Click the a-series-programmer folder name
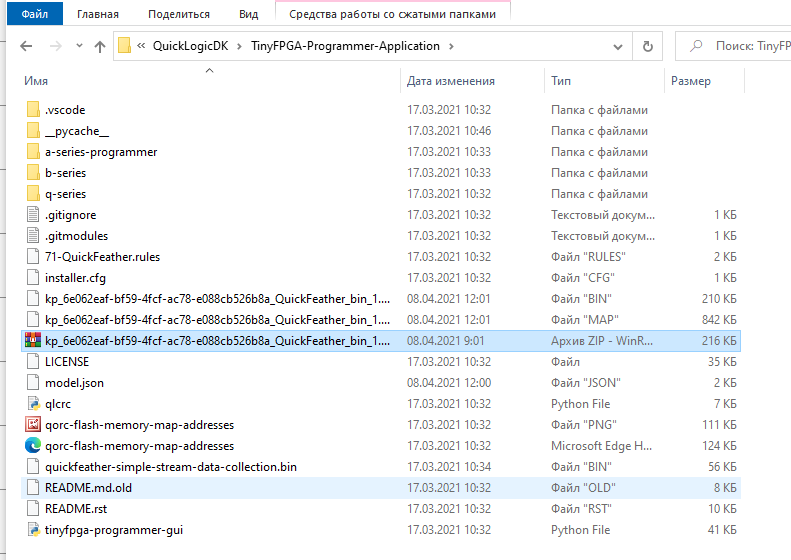 click(x=101, y=152)
